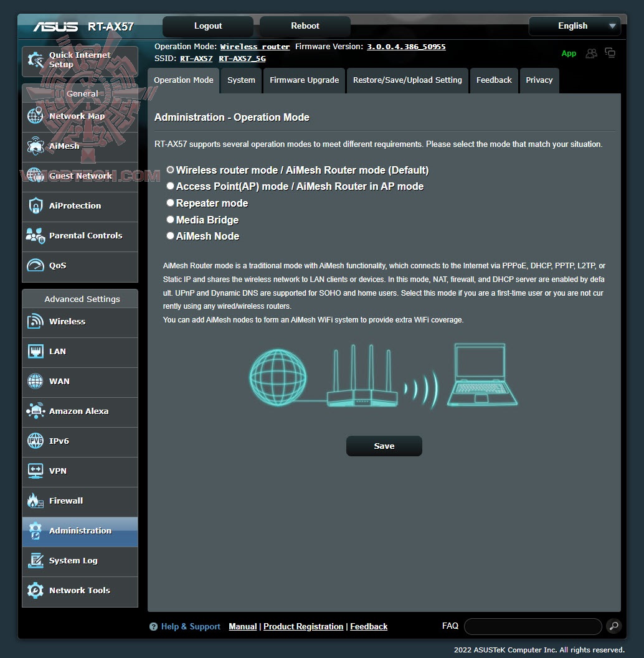
Task: Click the Network Tools icon
Action: 36,590
